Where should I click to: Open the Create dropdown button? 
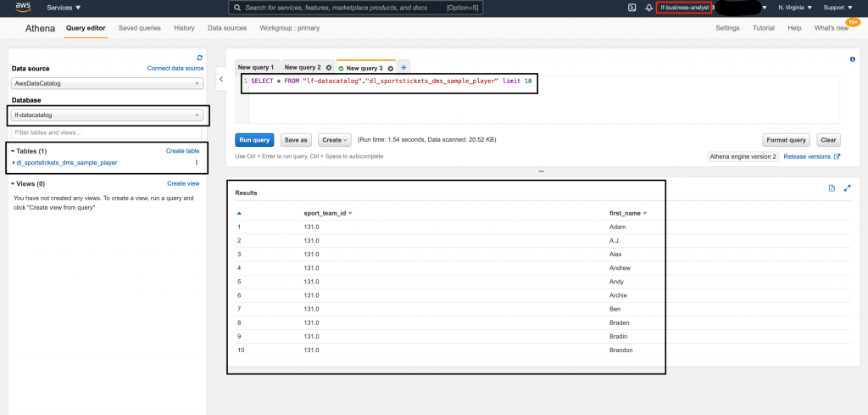(334, 140)
